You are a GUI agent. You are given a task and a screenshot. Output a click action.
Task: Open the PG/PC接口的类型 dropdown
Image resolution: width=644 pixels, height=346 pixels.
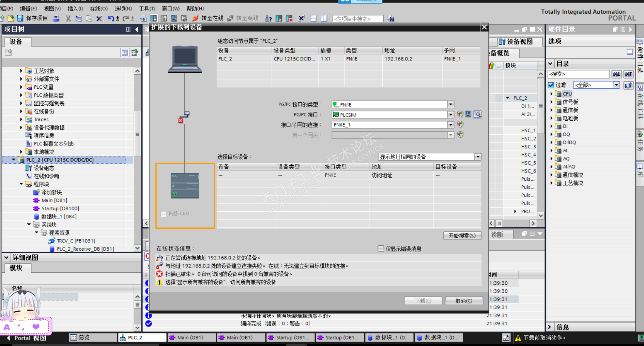point(450,105)
